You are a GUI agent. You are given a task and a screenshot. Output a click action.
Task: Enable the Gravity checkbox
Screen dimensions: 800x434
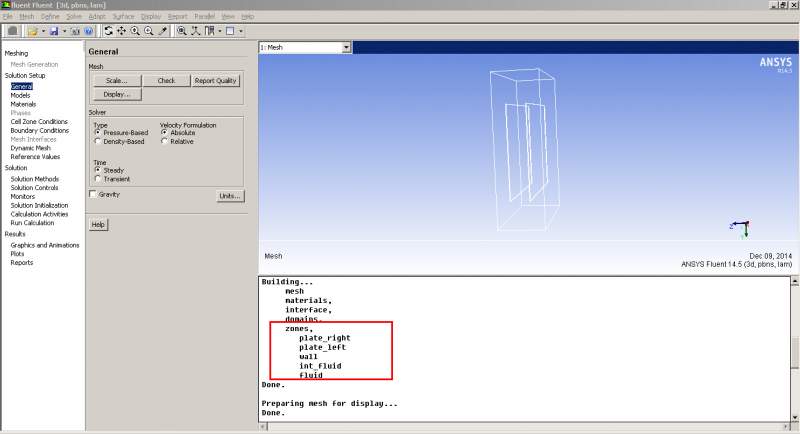click(93, 194)
